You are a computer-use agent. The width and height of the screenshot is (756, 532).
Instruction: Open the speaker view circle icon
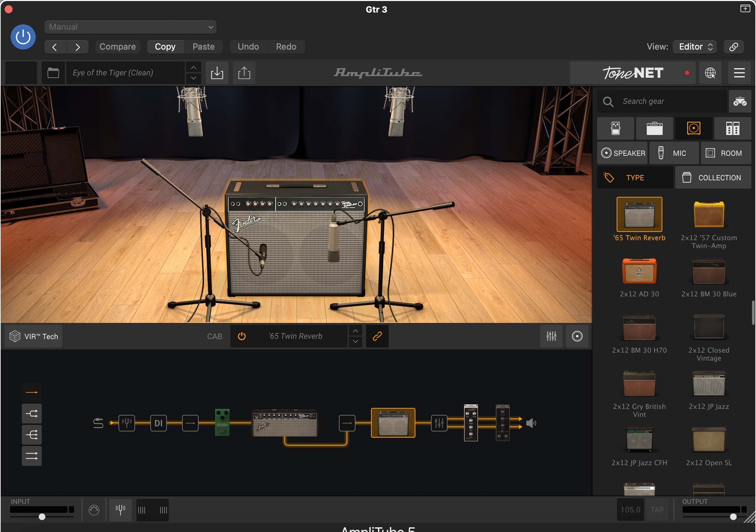pyautogui.click(x=577, y=336)
